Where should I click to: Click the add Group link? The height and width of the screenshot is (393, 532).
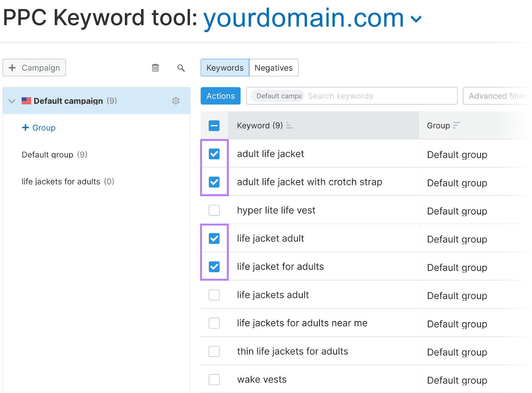(x=39, y=128)
